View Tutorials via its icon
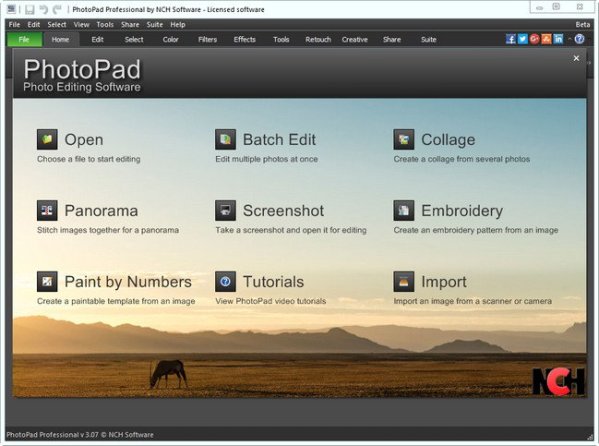599x446 pixels. (x=225, y=281)
